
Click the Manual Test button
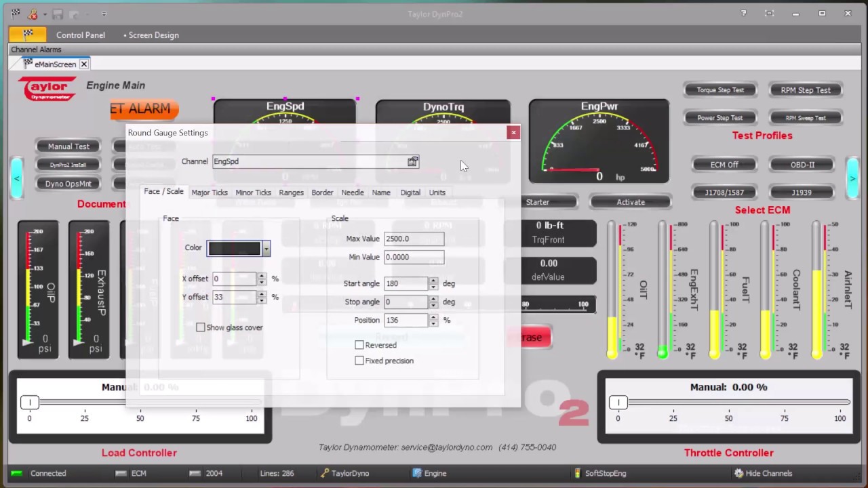(68, 146)
